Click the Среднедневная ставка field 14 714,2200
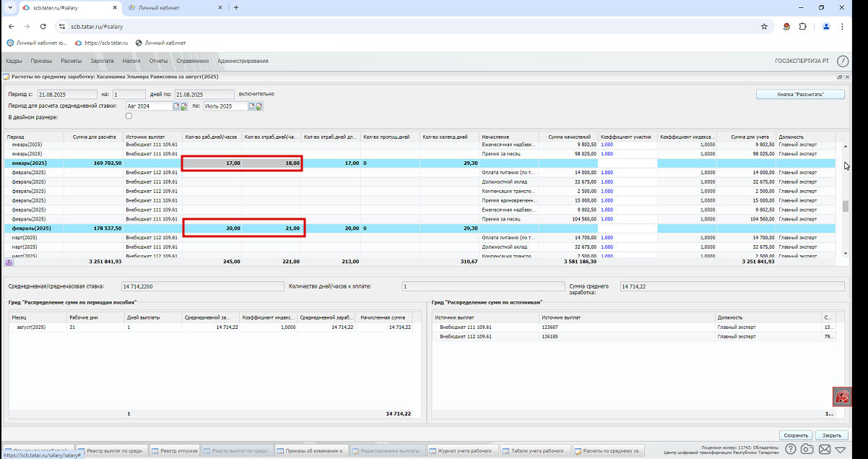Viewport: 868px width, 459px height. pyautogui.click(x=202, y=287)
